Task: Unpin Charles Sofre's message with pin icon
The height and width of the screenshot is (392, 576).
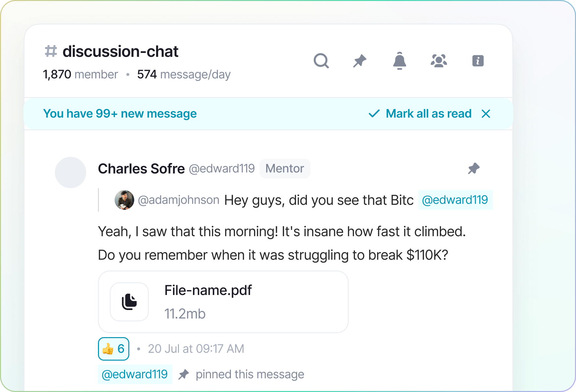Action: click(x=473, y=169)
